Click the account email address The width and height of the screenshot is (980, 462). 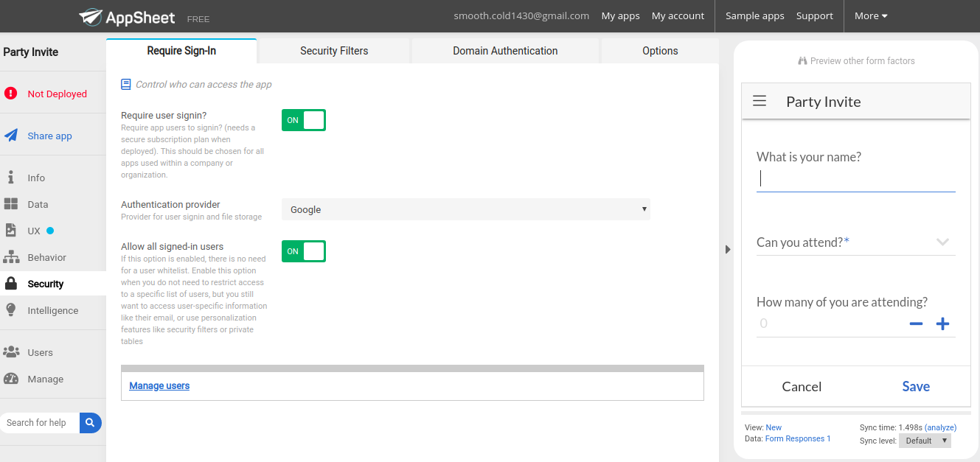(x=521, y=15)
